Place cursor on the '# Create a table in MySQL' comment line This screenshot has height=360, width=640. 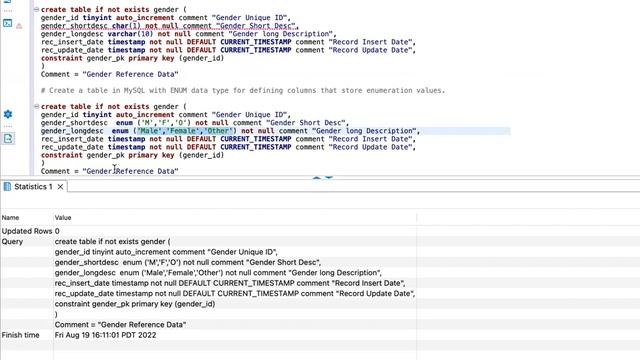point(243,91)
